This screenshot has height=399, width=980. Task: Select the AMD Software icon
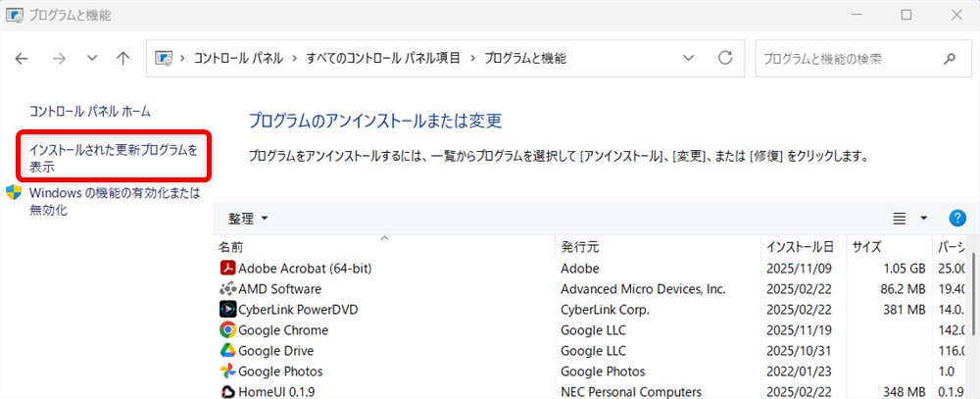[227, 289]
